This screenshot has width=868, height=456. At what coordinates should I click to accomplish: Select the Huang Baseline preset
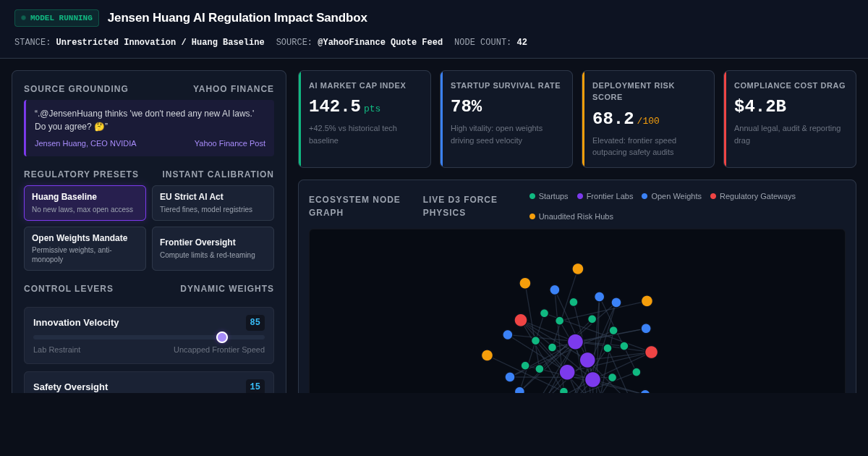(85, 203)
